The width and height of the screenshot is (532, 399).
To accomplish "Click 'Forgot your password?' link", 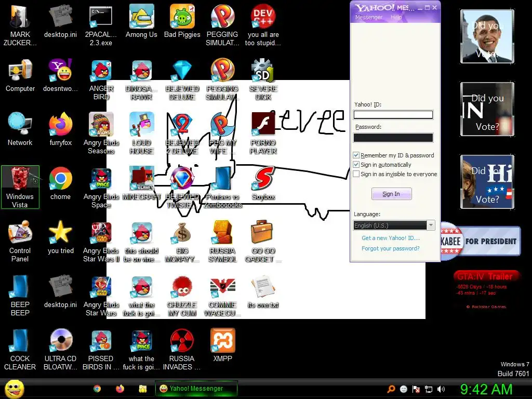I will coord(391,248).
